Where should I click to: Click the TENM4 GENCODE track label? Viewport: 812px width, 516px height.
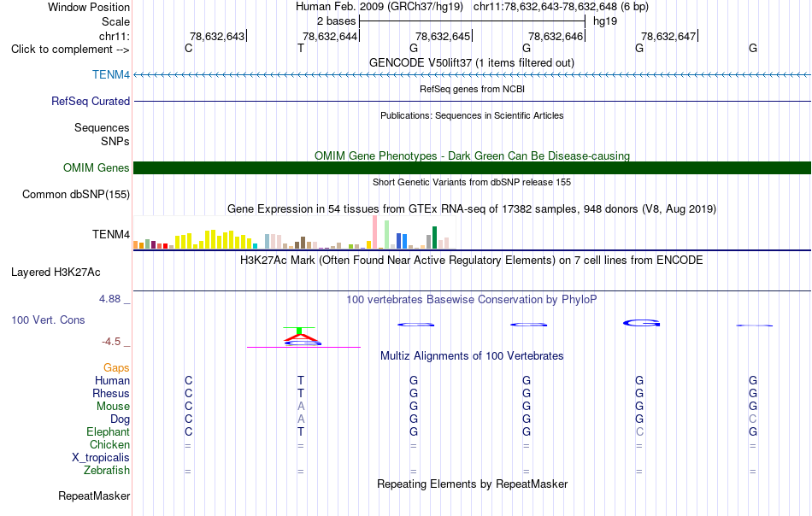111,74
